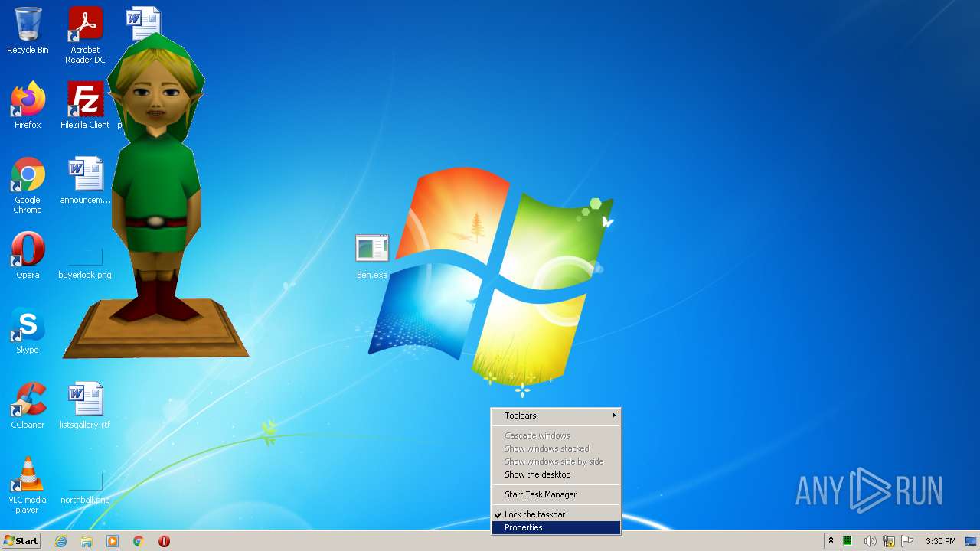Select northball.png file on desktop
The width and height of the screenshot is (980, 551).
(85, 488)
